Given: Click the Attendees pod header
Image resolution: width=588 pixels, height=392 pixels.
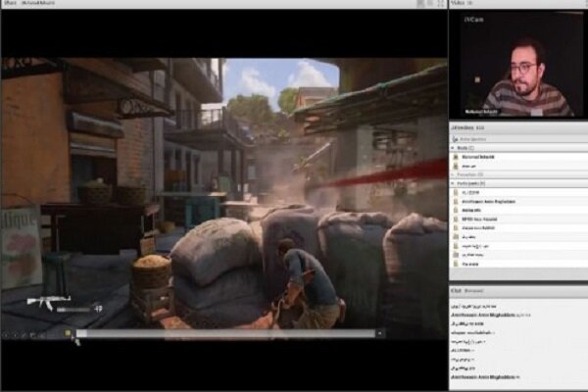Looking at the screenshot, I should pos(518,128).
